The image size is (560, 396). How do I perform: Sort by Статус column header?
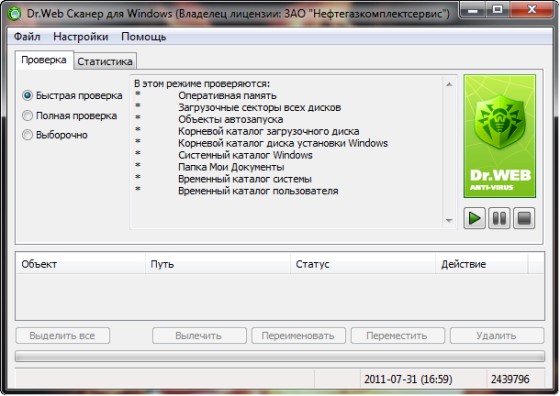click(x=363, y=264)
